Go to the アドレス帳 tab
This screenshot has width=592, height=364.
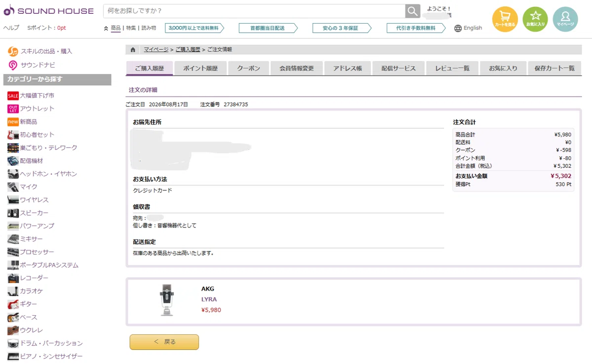347,68
